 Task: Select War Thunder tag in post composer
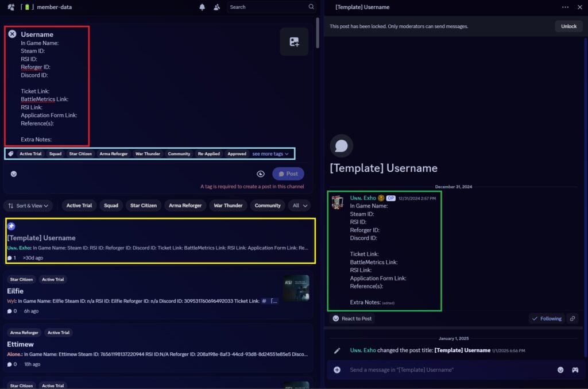tap(148, 154)
